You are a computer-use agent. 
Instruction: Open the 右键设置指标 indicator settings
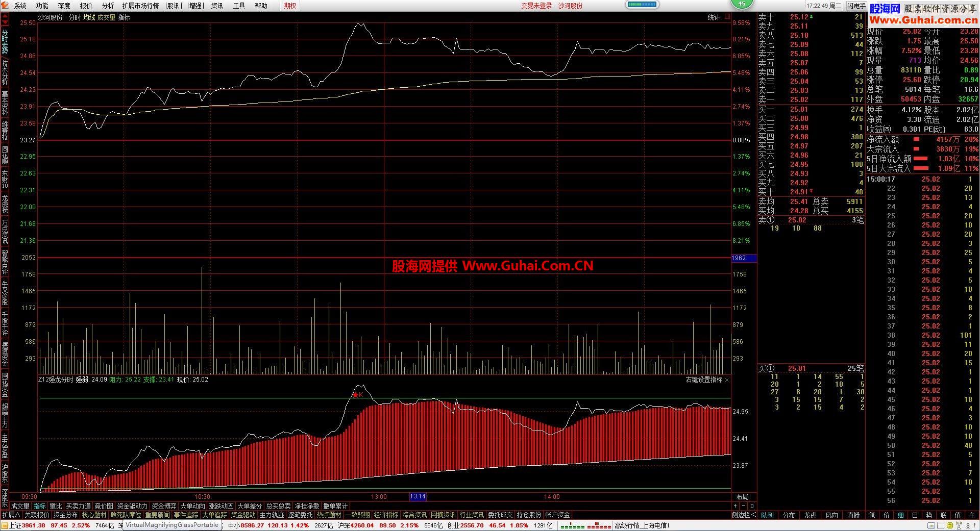coord(704,380)
